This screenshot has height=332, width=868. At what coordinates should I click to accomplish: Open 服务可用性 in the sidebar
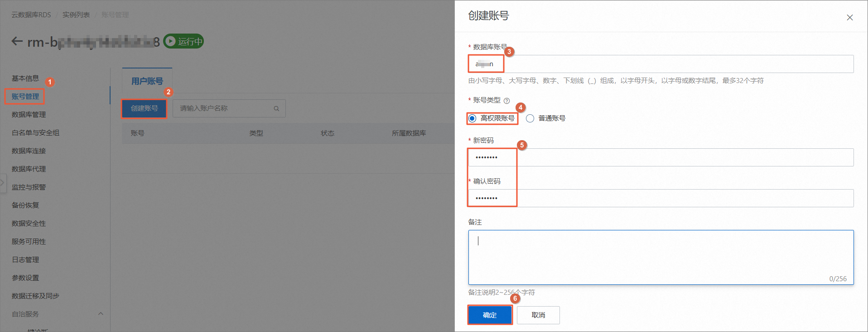click(x=29, y=242)
